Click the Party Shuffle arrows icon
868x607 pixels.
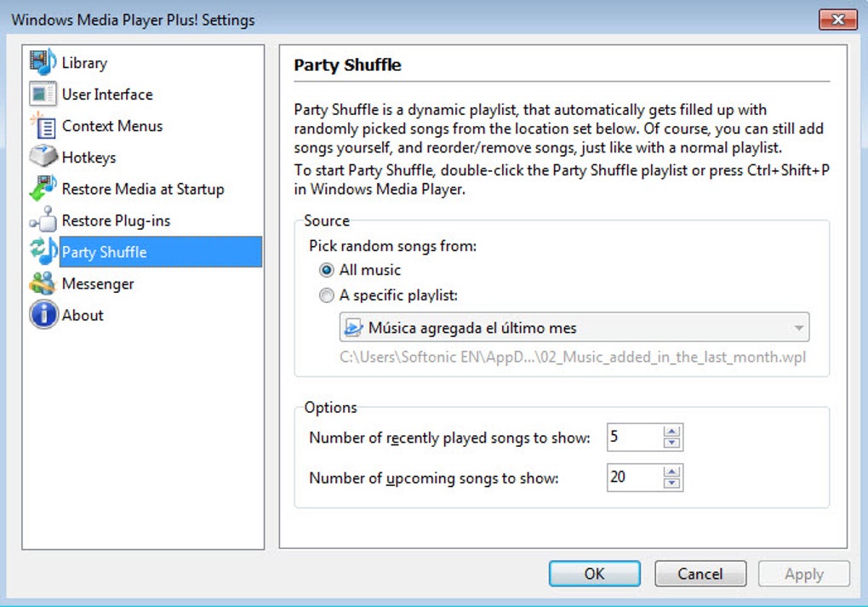tap(43, 251)
